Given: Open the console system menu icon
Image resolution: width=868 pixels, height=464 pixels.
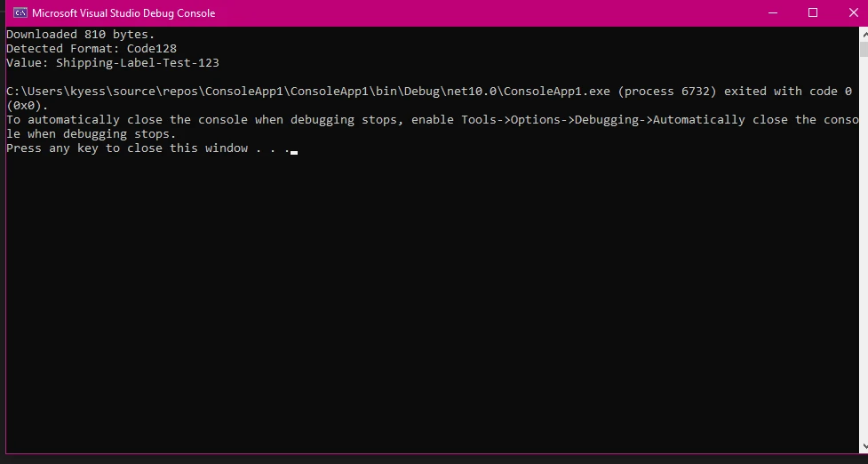Looking at the screenshot, I should [20, 13].
